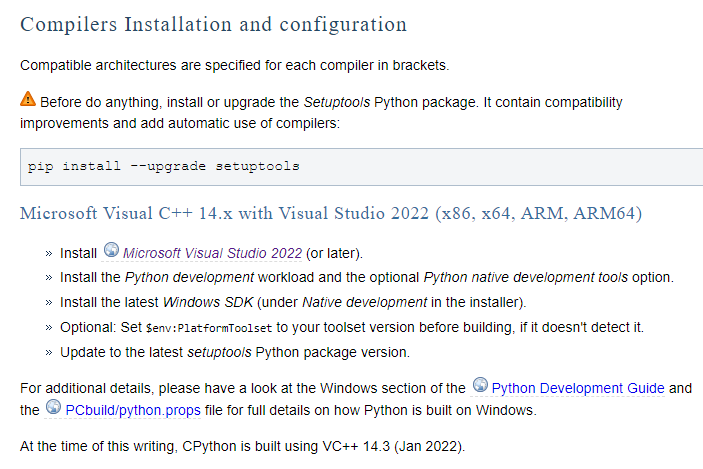
Task: Click the italic 'Windows SDK' text
Action: (208, 303)
